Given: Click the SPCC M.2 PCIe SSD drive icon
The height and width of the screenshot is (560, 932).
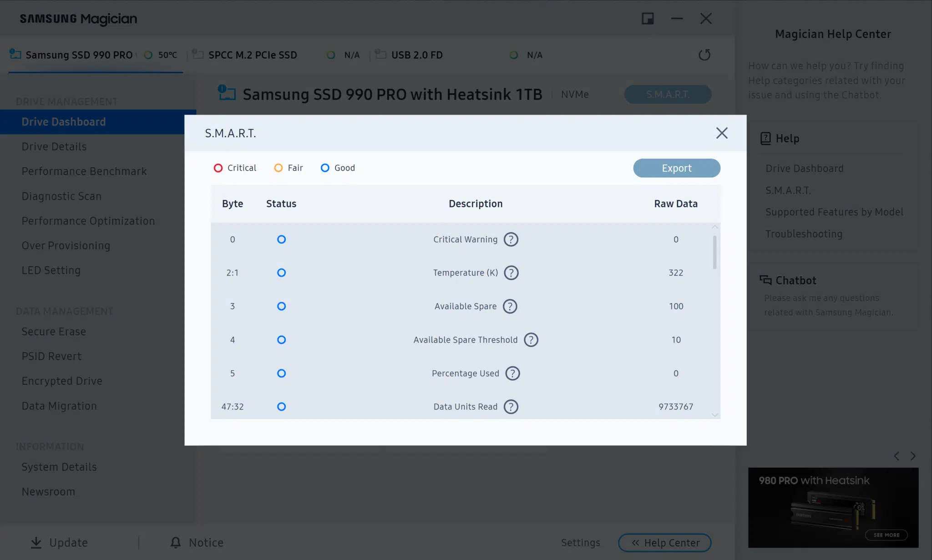Looking at the screenshot, I should [x=198, y=54].
